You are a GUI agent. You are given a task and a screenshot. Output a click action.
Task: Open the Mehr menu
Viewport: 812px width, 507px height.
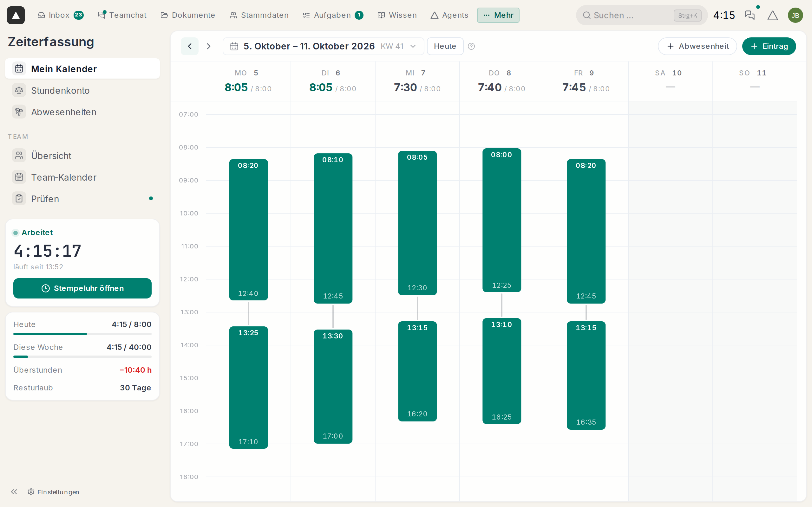(498, 15)
